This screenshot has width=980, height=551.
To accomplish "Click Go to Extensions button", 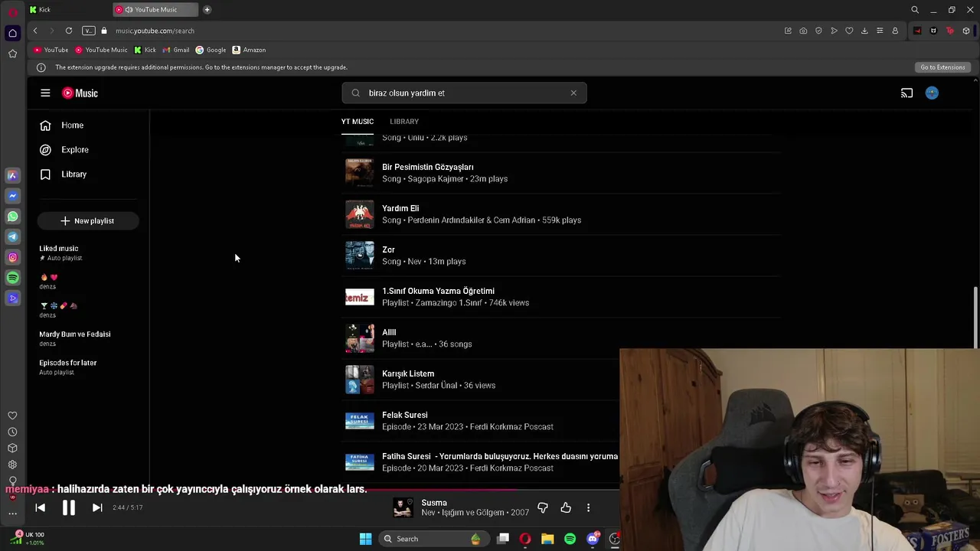I will (x=942, y=67).
